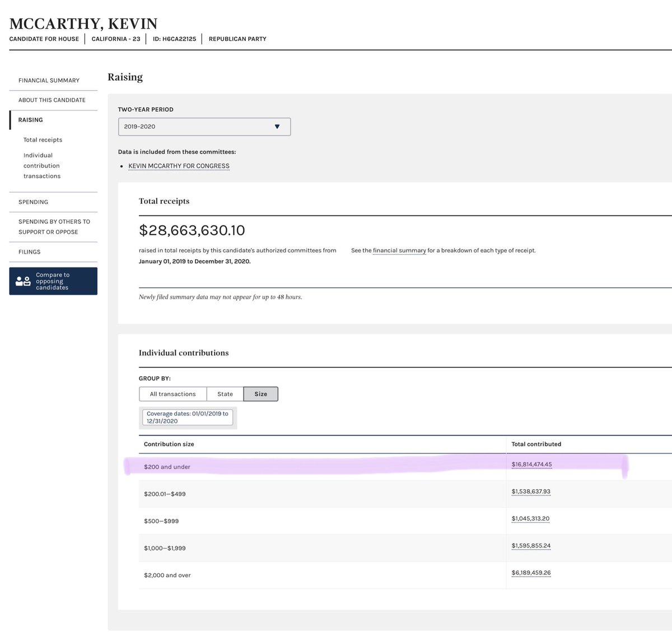The image size is (672, 632).
Task: Group contributions by State
Action: (x=225, y=394)
